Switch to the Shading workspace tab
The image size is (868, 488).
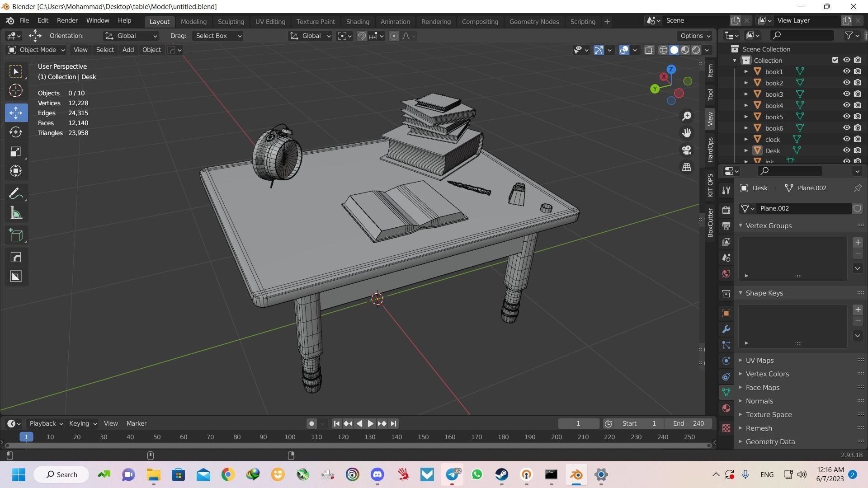[x=358, y=22]
